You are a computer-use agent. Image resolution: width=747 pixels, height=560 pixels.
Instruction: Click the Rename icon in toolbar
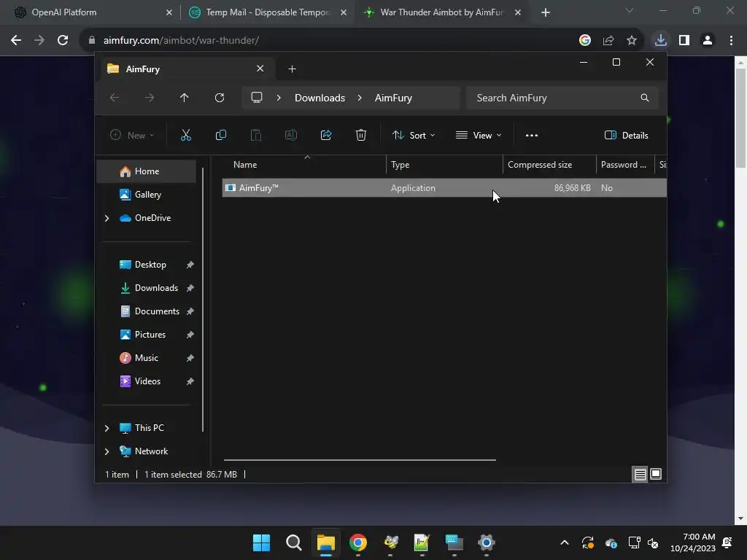coord(290,135)
